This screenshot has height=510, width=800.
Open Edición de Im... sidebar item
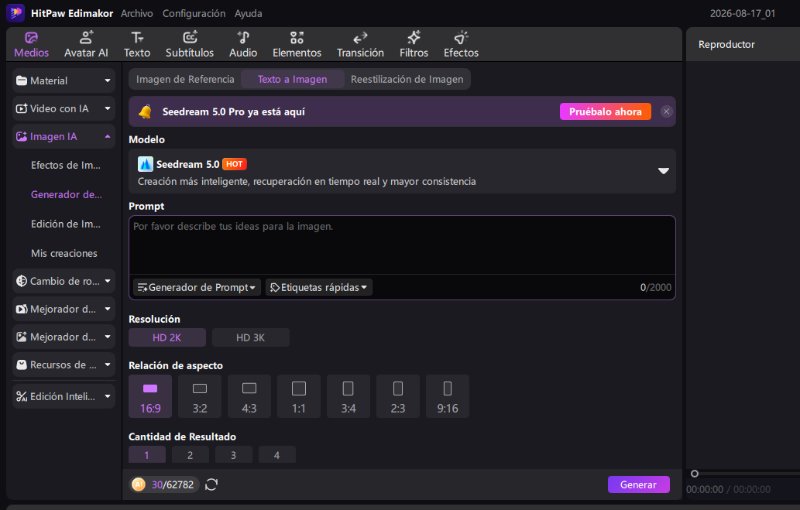(x=65, y=224)
